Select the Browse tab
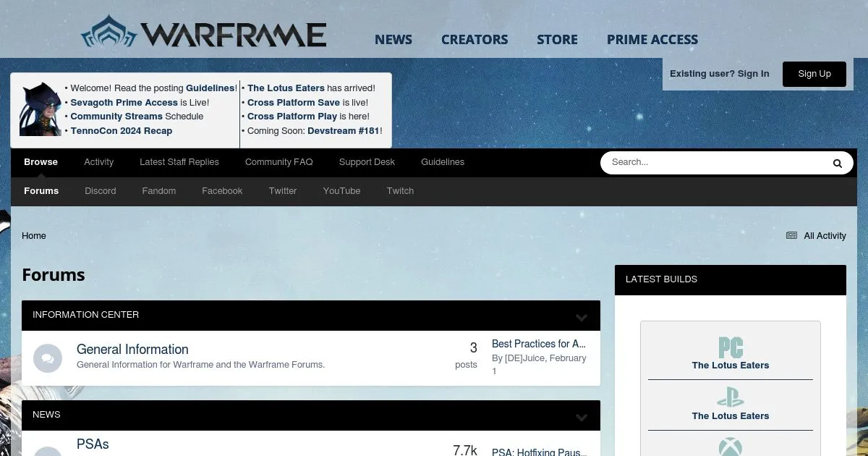The width and height of the screenshot is (868, 456). [x=41, y=162]
